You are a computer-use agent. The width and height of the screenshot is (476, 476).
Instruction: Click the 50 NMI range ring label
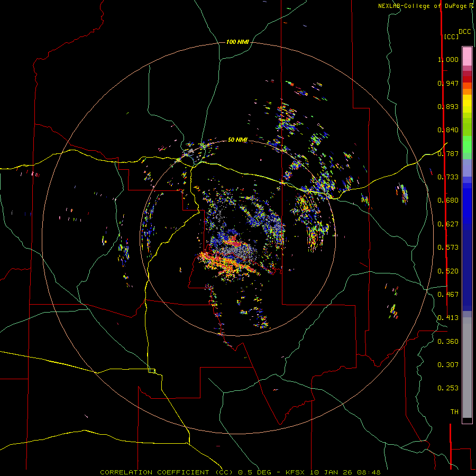point(237,140)
